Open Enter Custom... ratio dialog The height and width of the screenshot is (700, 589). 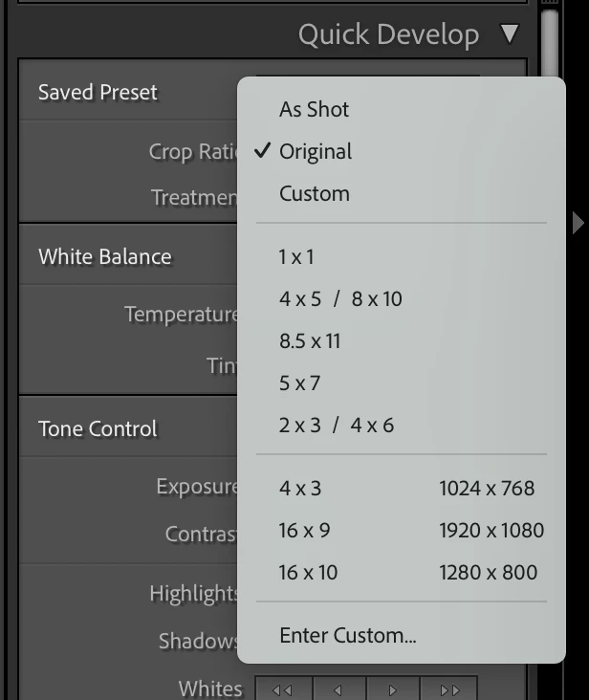point(348,635)
